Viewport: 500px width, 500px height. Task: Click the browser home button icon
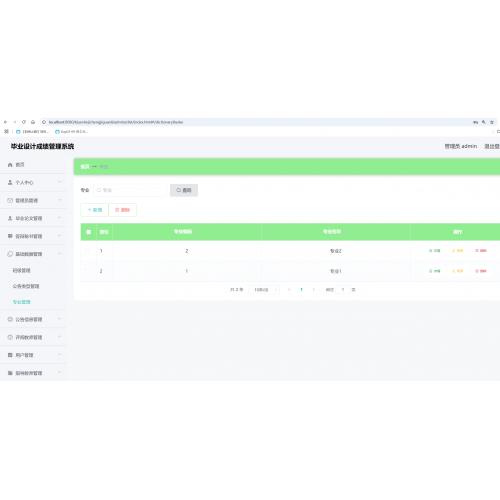point(33,122)
